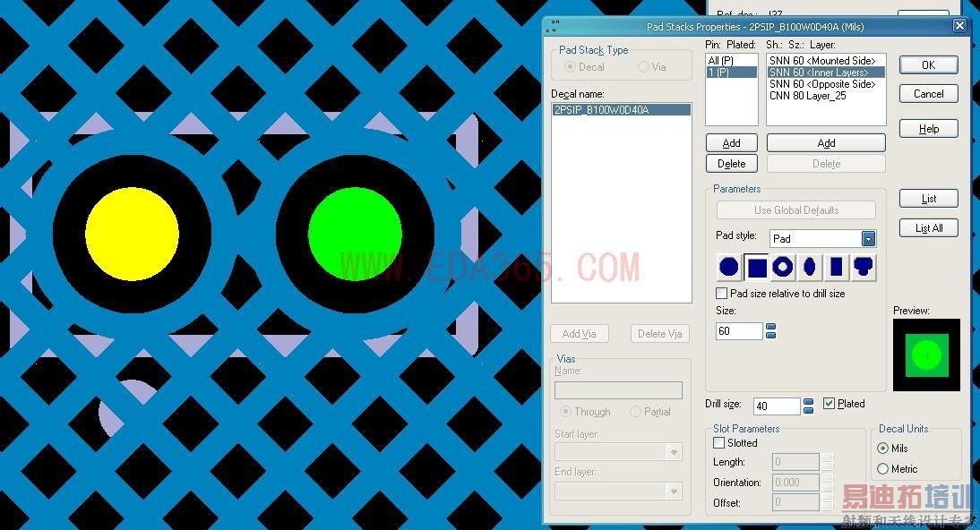Toggle the Plated checkbox
Screen dimensions: 980x530
click(829, 403)
